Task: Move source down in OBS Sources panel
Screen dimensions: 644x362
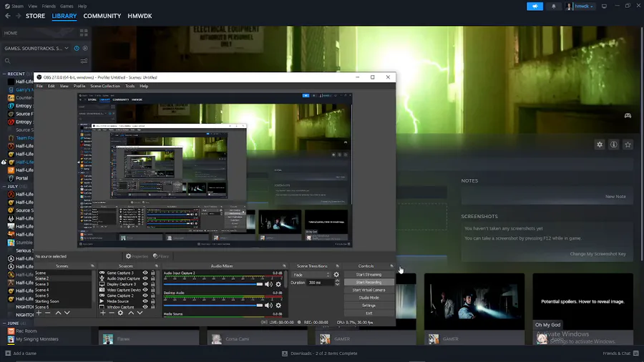Action: pos(140,313)
